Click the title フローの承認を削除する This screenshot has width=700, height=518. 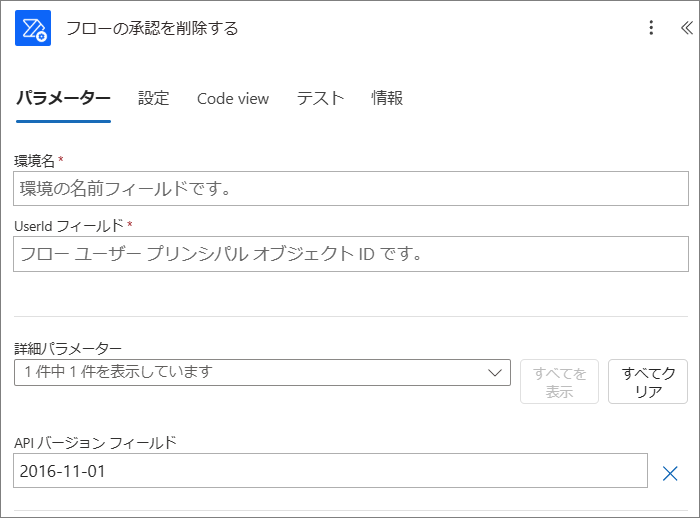[x=152, y=28]
